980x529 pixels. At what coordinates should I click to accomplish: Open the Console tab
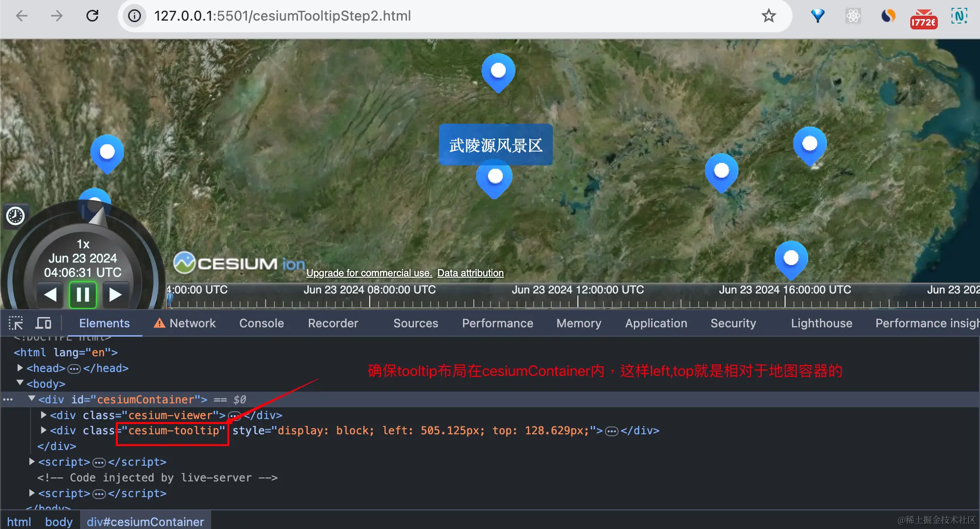click(261, 323)
